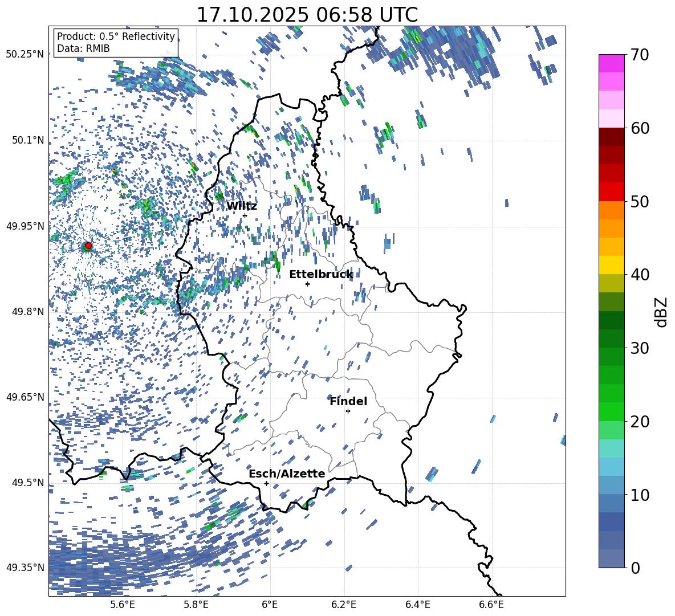
Task: Click the 20 colorbar tick label
Action: tap(640, 422)
